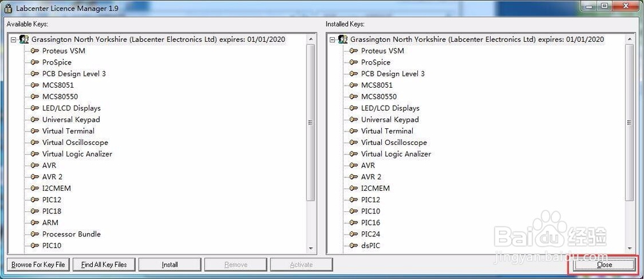
Task: Collapse the Available Keys Grassington tree node
Action: [x=14, y=40]
